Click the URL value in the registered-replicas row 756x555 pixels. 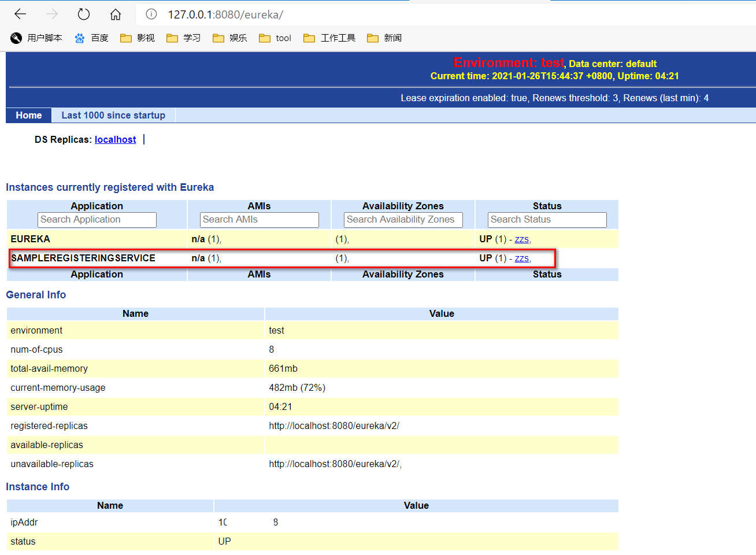[334, 425]
